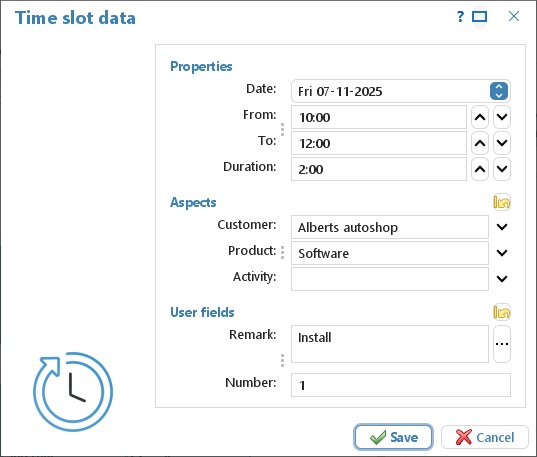The image size is (537, 457).
Task: Click the Number: label
Action: (251, 382)
